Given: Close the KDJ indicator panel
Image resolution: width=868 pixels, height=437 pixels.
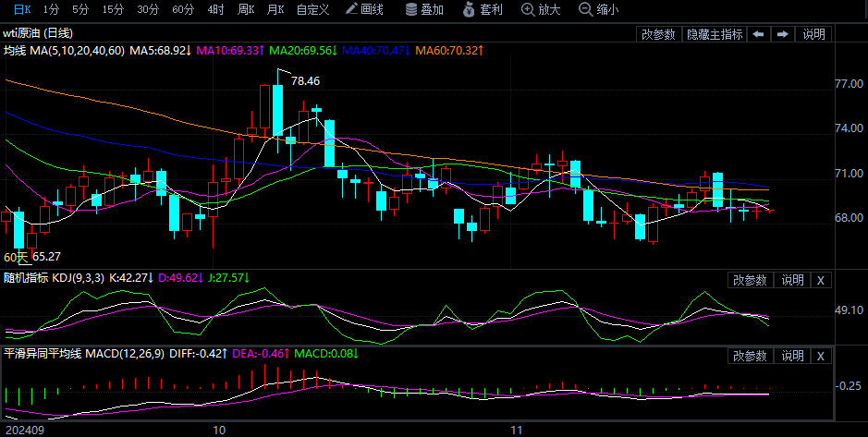Looking at the screenshot, I should [821, 280].
